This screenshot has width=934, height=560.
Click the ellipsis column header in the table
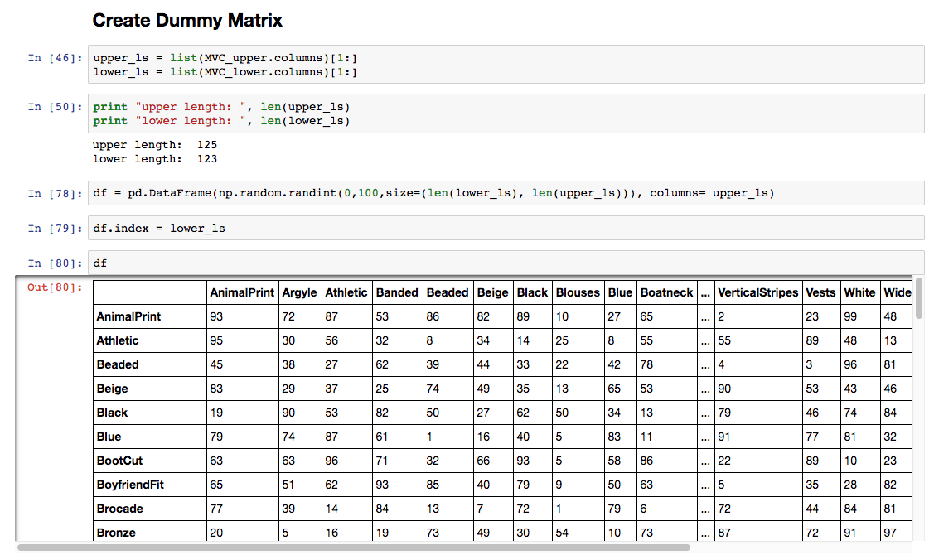705,292
